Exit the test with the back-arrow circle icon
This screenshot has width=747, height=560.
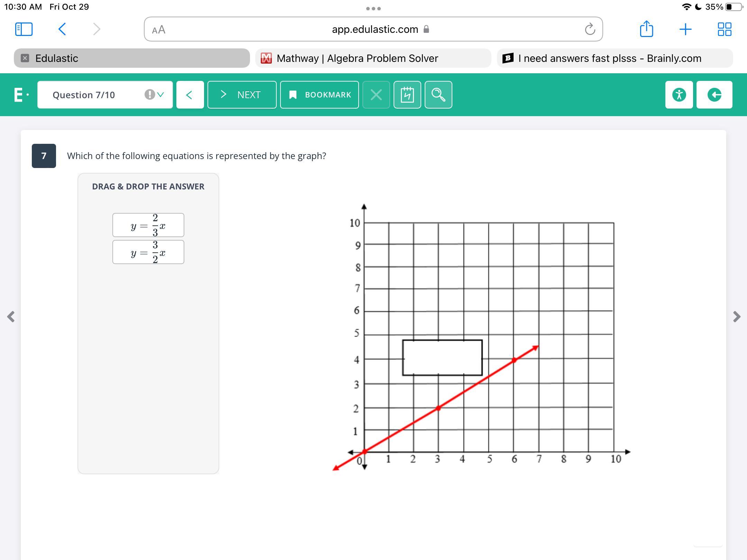click(714, 95)
